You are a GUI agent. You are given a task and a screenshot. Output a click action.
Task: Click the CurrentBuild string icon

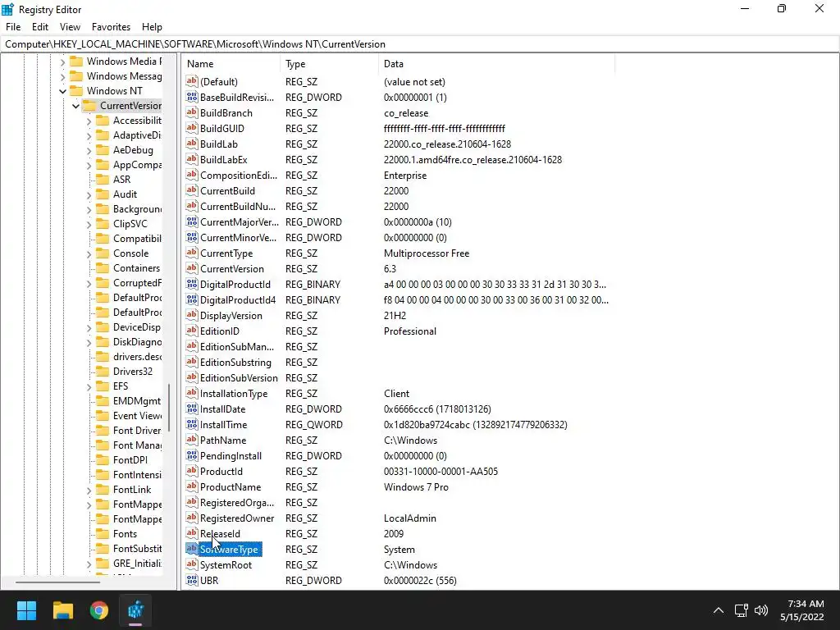(x=192, y=190)
